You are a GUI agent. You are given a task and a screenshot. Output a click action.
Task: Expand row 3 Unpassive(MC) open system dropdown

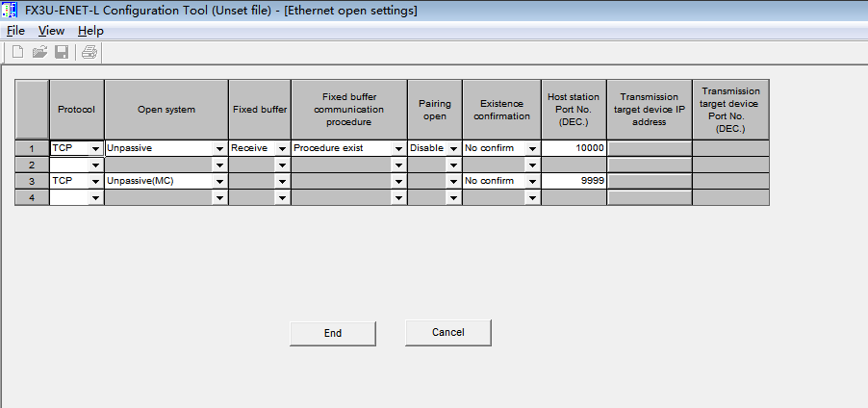[x=219, y=181]
